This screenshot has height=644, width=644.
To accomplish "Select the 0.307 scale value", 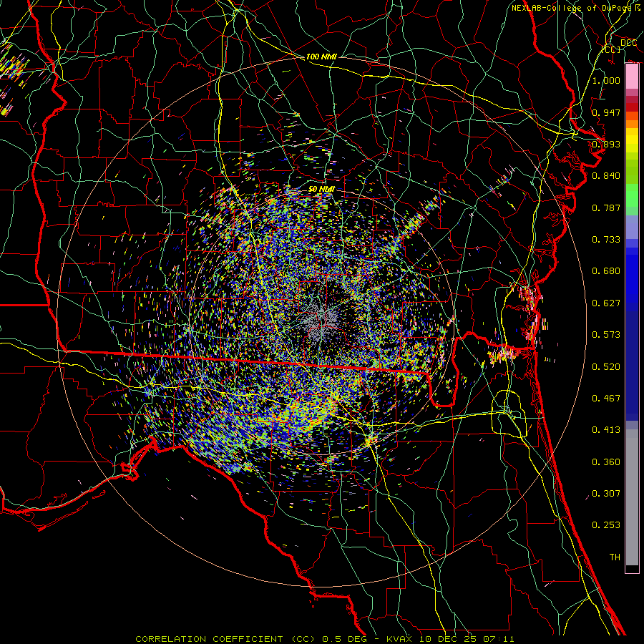I will coord(606,494).
